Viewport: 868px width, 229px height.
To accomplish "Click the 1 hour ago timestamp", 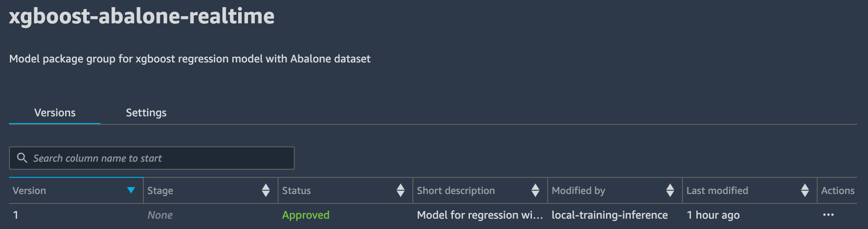I will (x=713, y=215).
